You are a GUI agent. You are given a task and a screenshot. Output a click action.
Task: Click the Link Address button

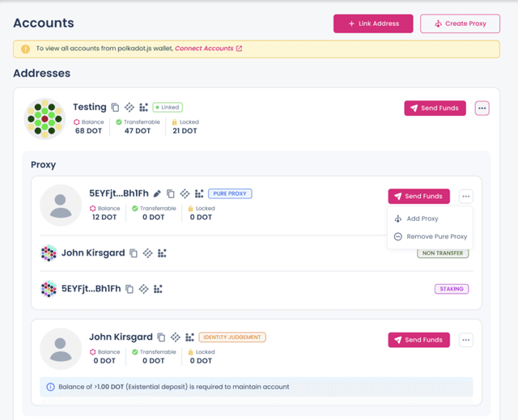pos(373,23)
